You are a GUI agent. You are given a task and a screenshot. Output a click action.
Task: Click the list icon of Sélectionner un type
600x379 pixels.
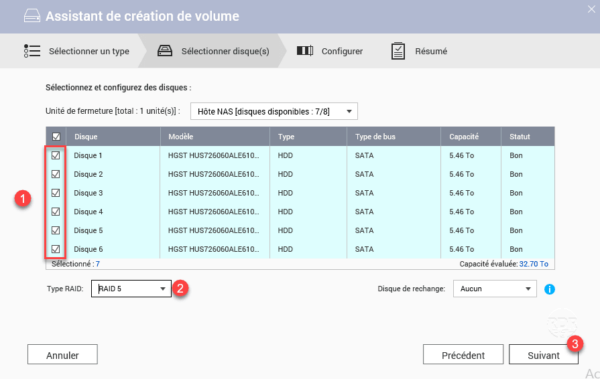32,51
